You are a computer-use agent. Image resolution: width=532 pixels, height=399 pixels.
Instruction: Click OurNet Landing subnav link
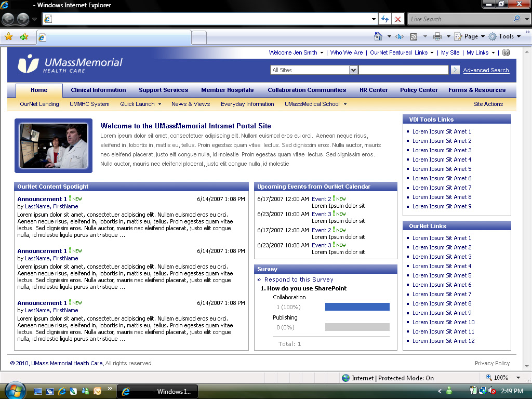pos(39,104)
